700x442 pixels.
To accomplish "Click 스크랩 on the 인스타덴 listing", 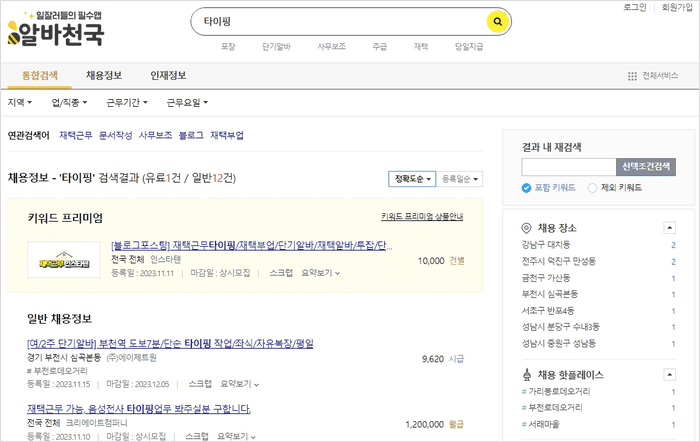I will 281,273.
